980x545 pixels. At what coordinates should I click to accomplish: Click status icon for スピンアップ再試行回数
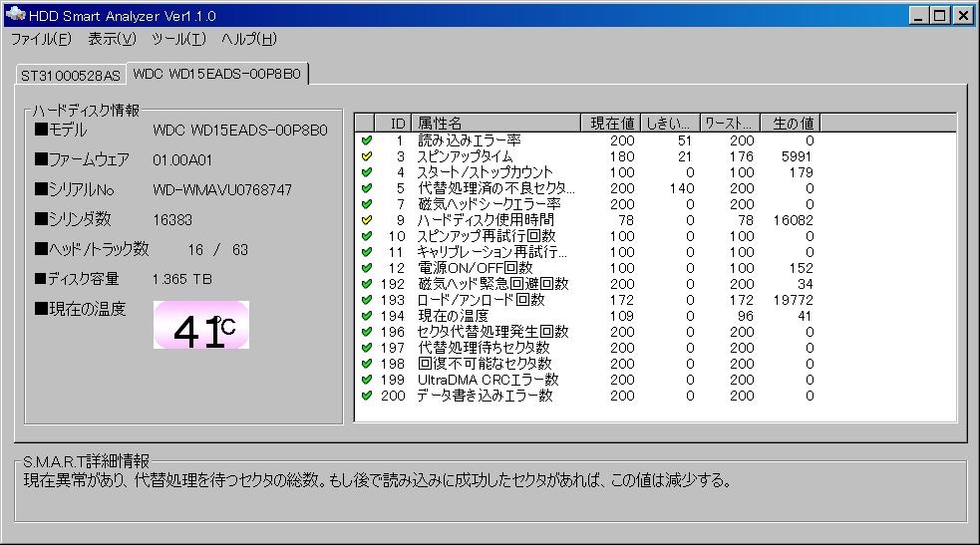click(367, 236)
